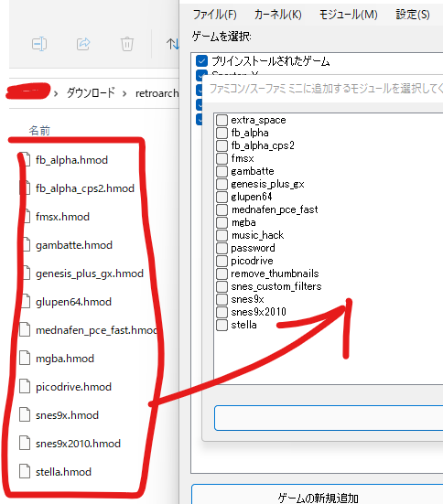Check the stella module checkbox
The image size is (443, 504).
221,325
